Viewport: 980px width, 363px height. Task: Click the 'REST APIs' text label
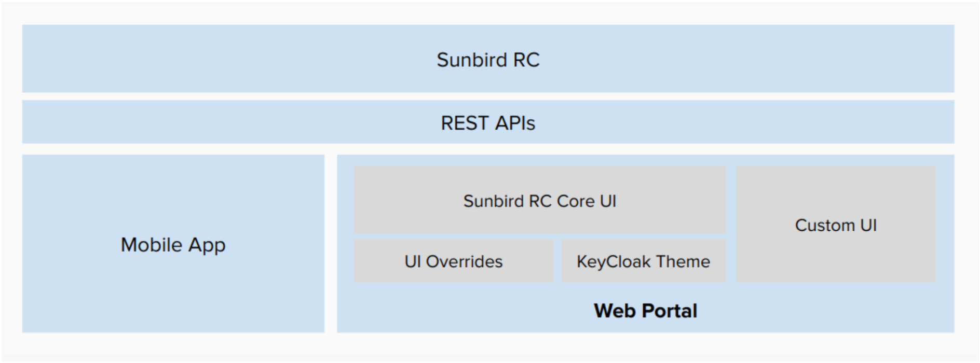(488, 123)
